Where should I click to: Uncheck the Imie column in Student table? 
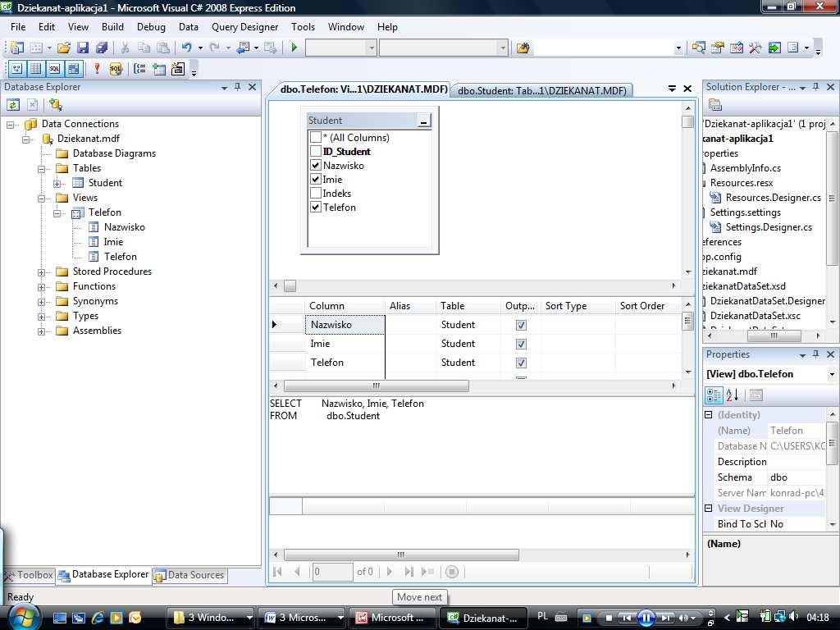[x=316, y=180]
